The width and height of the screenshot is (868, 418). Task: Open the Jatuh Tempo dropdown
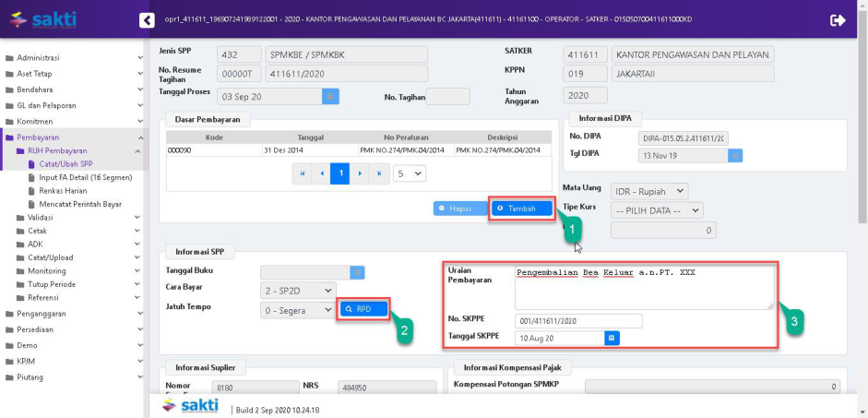coord(298,310)
